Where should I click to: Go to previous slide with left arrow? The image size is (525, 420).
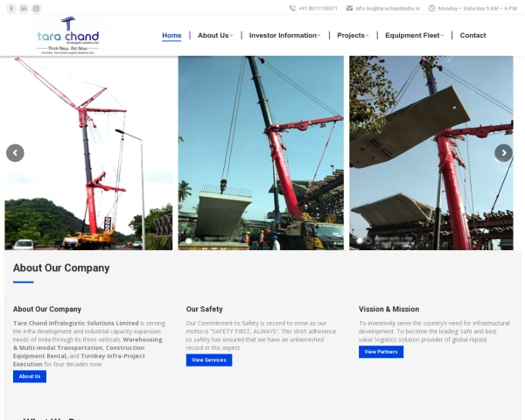pyautogui.click(x=15, y=153)
